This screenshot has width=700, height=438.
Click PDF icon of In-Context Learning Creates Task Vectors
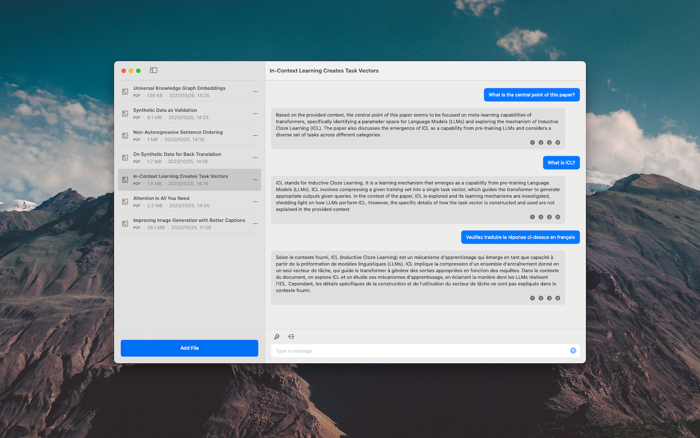click(125, 179)
